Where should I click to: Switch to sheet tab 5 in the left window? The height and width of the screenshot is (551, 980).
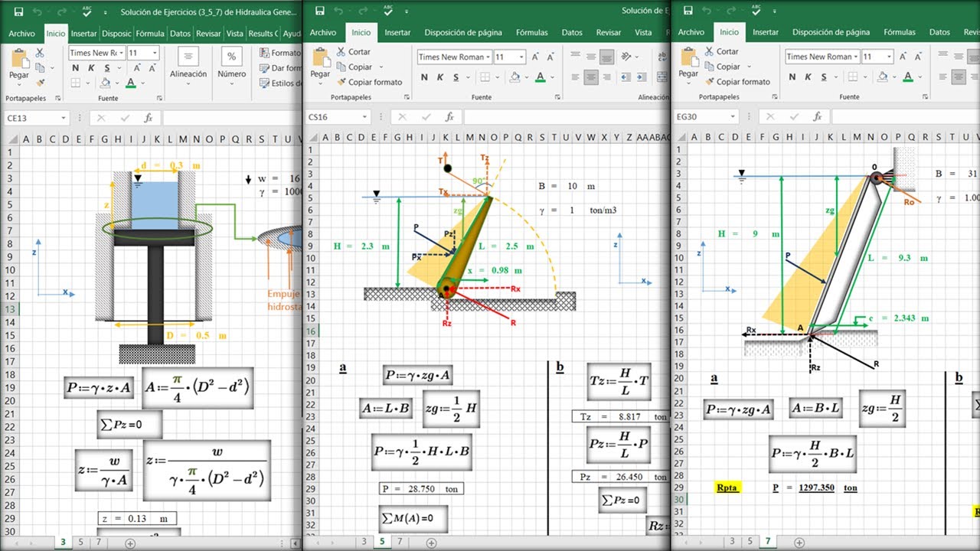coord(80,542)
